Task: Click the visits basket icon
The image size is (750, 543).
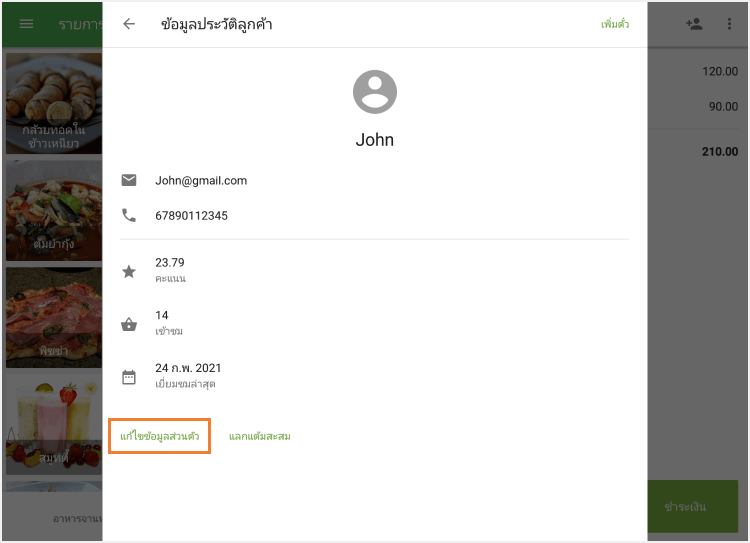Action: tap(129, 324)
